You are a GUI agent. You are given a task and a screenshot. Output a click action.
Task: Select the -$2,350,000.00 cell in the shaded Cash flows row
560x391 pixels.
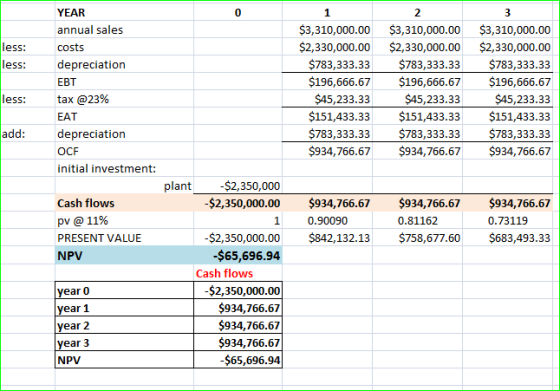point(238,203)
